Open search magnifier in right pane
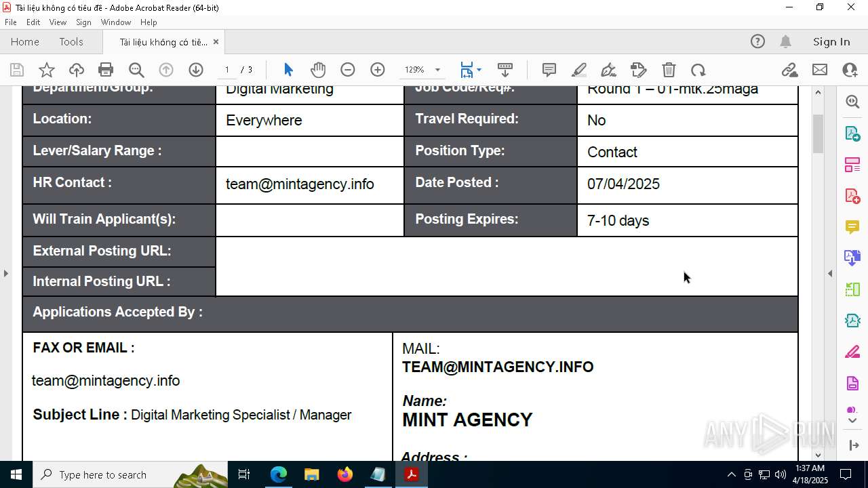868x488 pixels. click(852, 102)
